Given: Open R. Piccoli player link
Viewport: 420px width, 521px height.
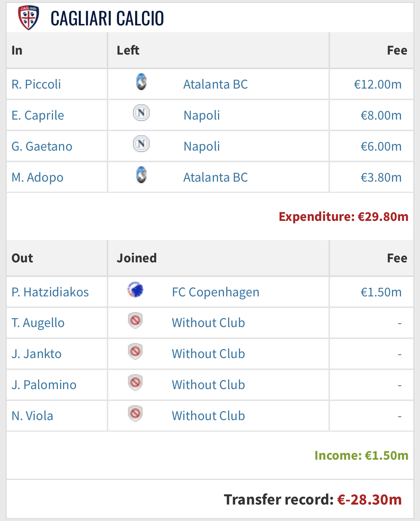Looking at the screenshot, I should tap(36, 84).
